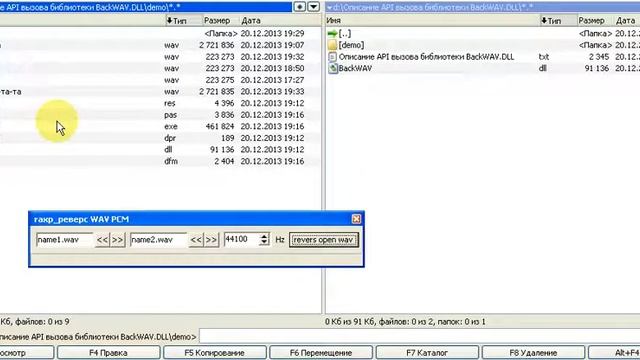The image size is (640, 360).
Task: Click the F6 Перемещение button
Action: pos(321,353)
